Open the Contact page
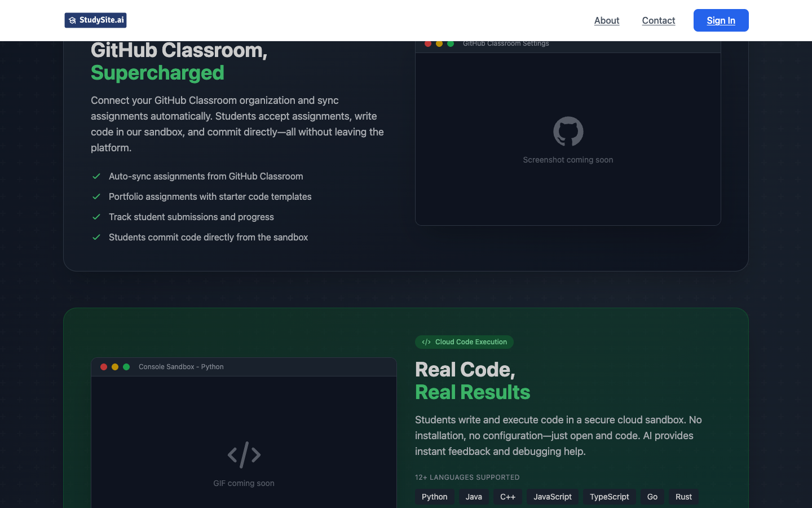Viewport: 812px width, 508px height. click(x=658, y=20)
